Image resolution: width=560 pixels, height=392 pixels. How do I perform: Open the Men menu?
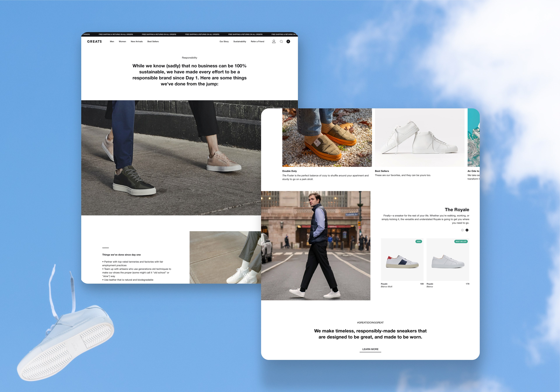point(112,41)
